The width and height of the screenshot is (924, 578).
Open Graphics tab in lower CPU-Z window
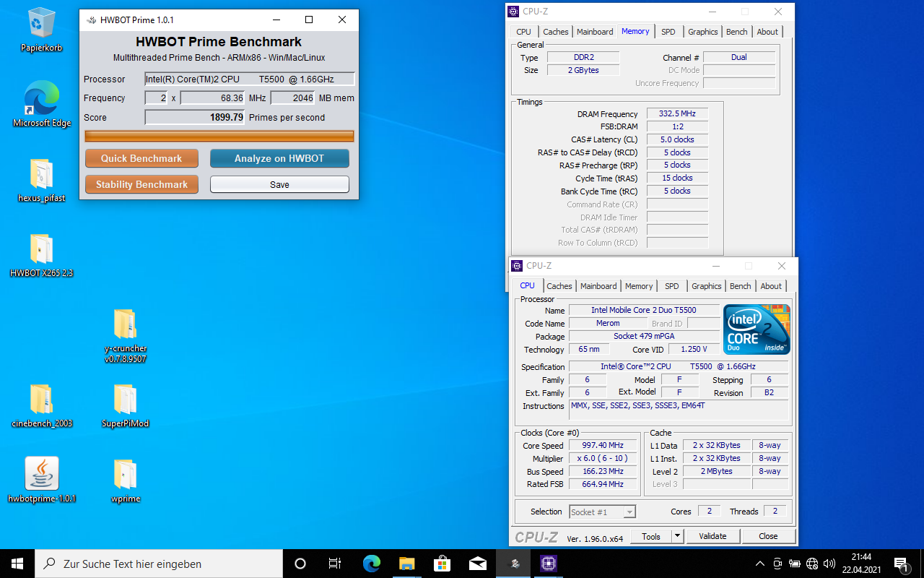[x=706, y=286]
